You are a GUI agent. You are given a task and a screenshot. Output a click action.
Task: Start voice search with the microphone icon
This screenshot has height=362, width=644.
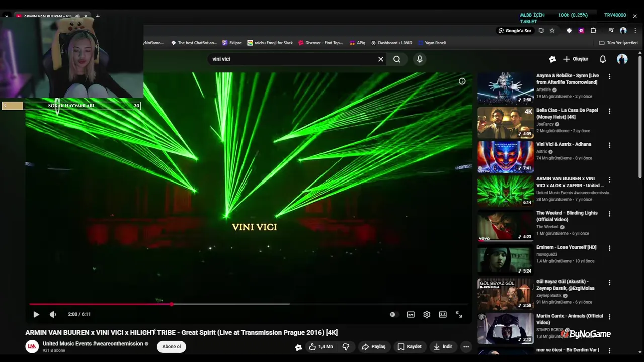[420, 59]
